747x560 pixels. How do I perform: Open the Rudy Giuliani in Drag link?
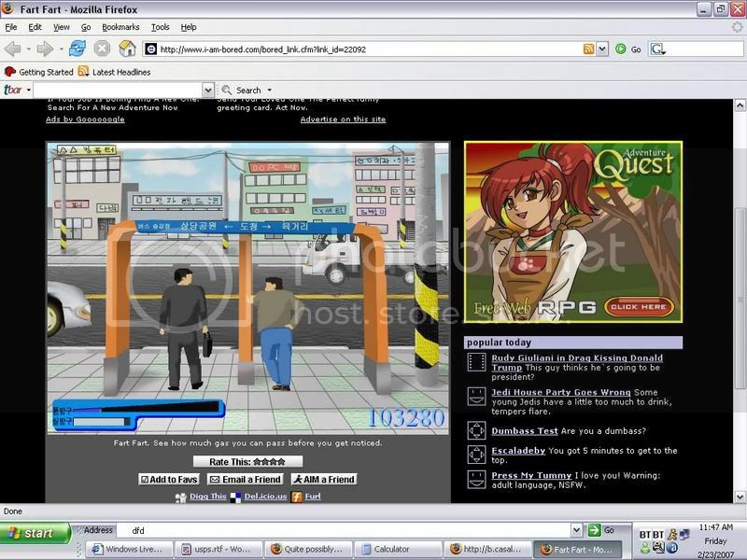[577, 362]
